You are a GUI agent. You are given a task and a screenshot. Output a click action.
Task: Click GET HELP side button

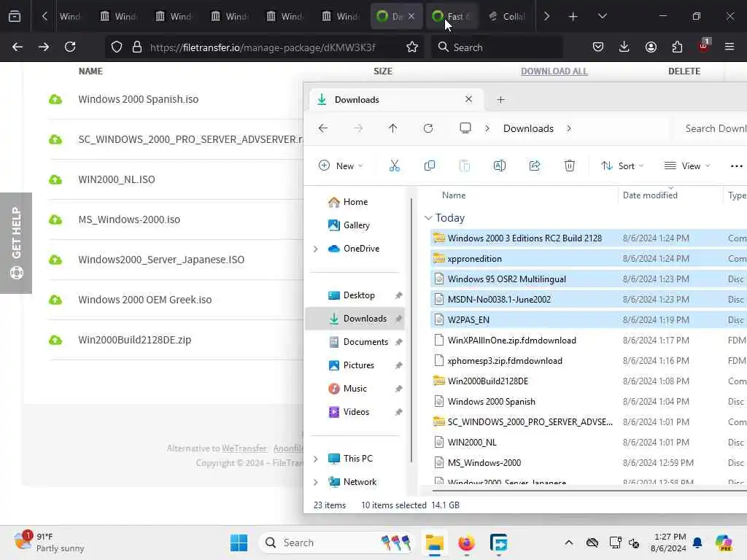[x=16, y=243]
